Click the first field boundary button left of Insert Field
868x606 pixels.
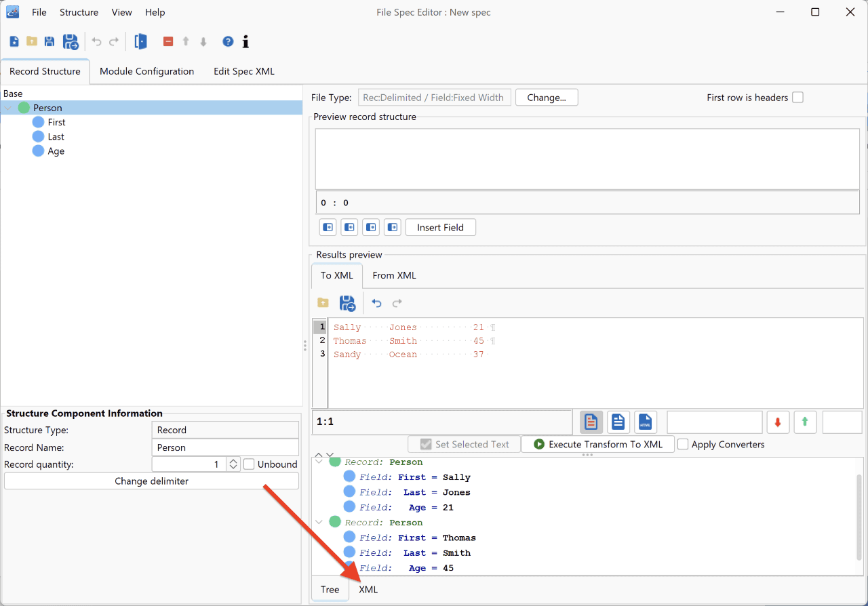coord(328,228)
